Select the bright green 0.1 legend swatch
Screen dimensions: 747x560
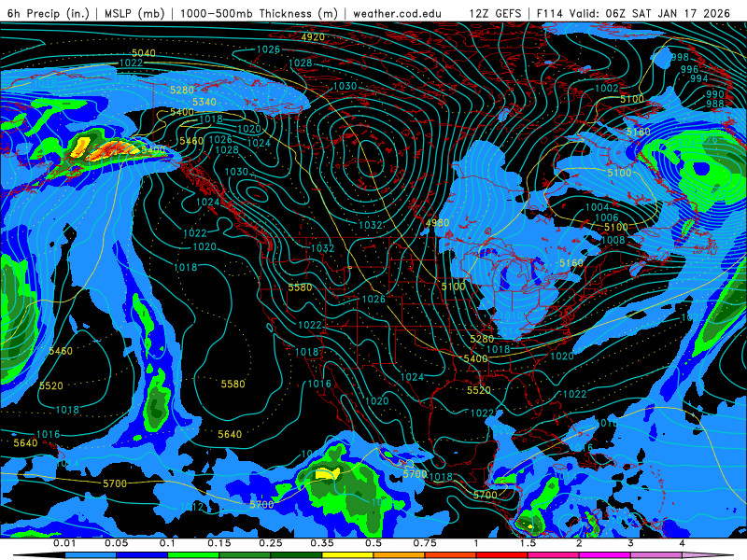[193, 555]
